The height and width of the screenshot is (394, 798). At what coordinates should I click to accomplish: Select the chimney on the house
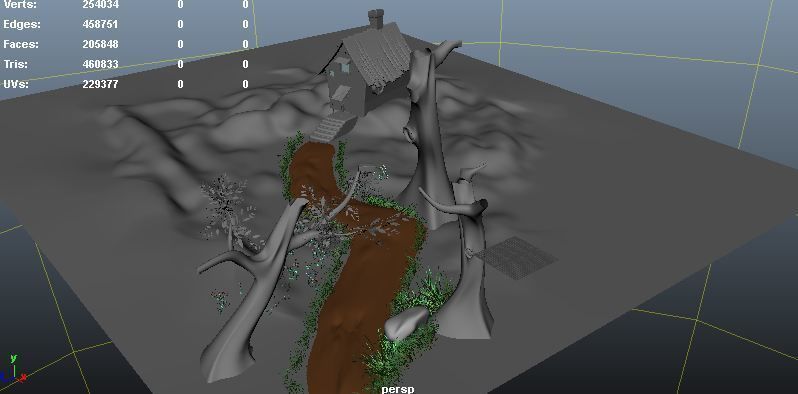[376, 19]
